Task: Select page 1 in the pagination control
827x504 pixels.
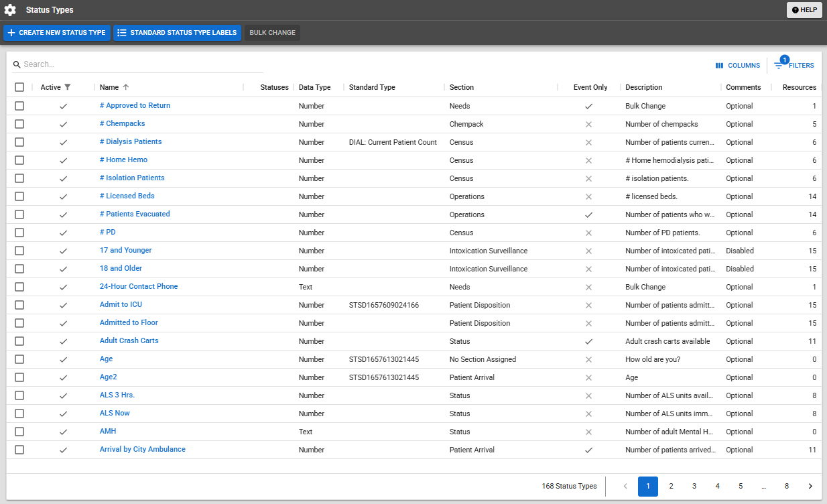Action: click(647, 486)
